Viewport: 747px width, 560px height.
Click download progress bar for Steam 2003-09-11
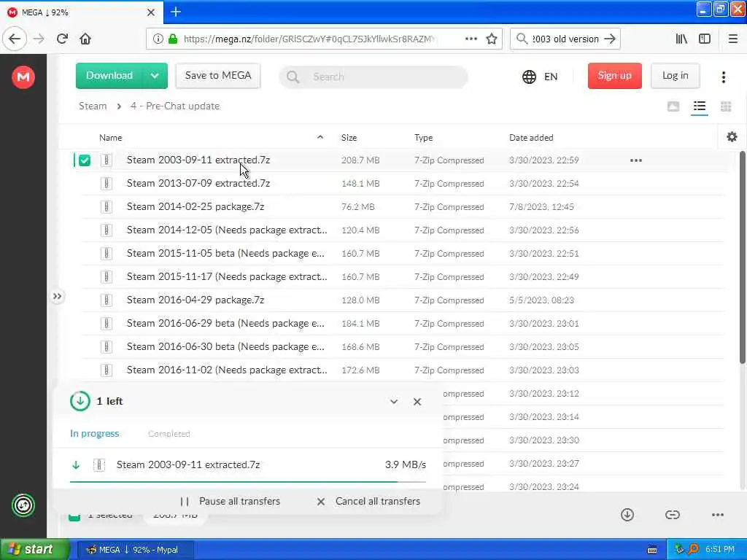point(248,482)
